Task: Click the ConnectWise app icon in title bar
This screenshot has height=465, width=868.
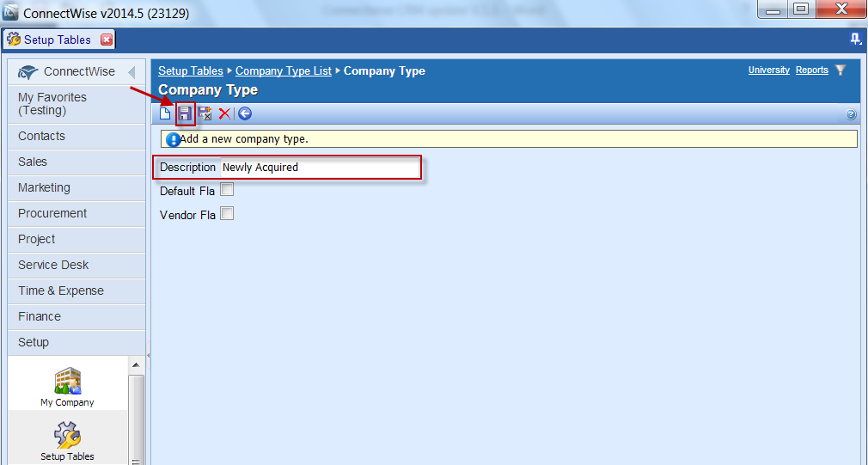Action: (x=10, y=12)
